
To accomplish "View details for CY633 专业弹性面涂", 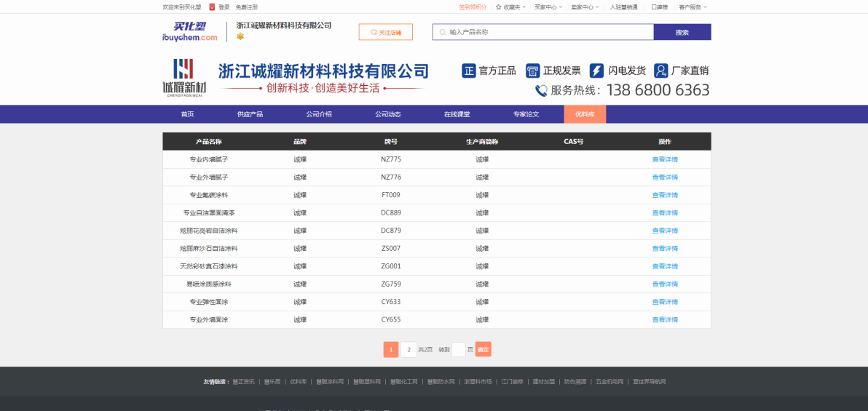I will point(665,301).
